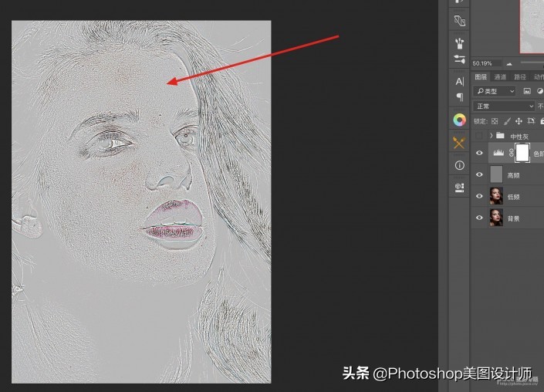
Task: Open the 类型 layer filter dropdown
Action: (x=495, y=91)
